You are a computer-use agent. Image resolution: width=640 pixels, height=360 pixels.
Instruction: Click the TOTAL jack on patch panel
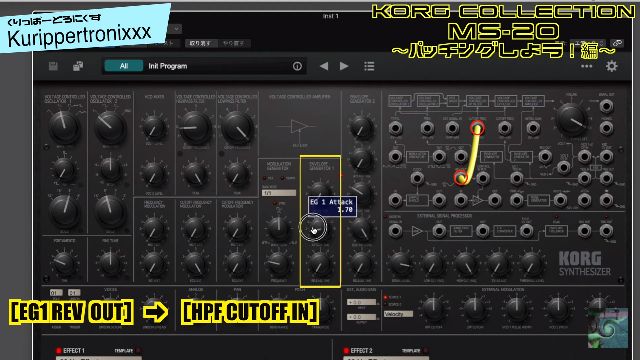pos(395,129)
